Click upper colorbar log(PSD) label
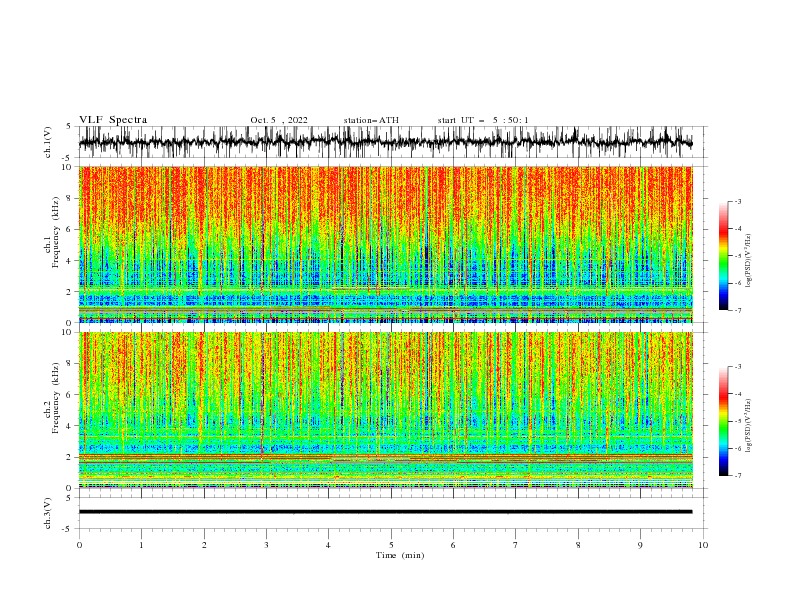 pyautogui.click(x=749, y=261)
